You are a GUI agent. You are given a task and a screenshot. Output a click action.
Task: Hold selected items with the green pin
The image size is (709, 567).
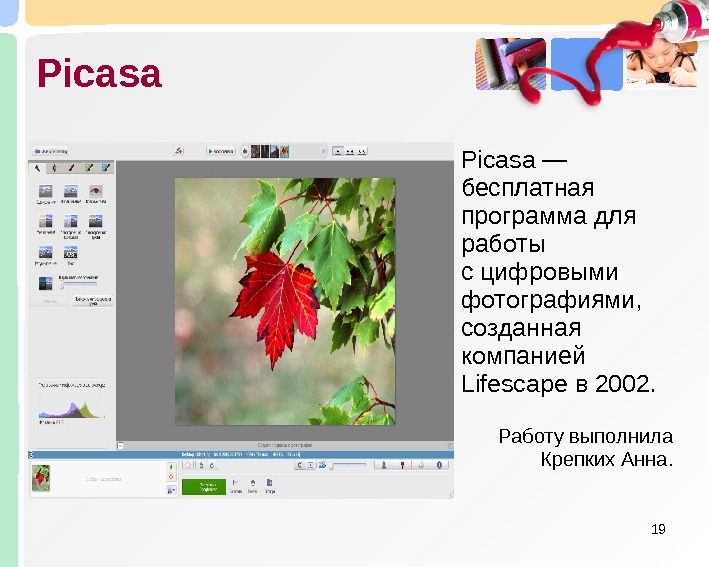click(171, 467)
